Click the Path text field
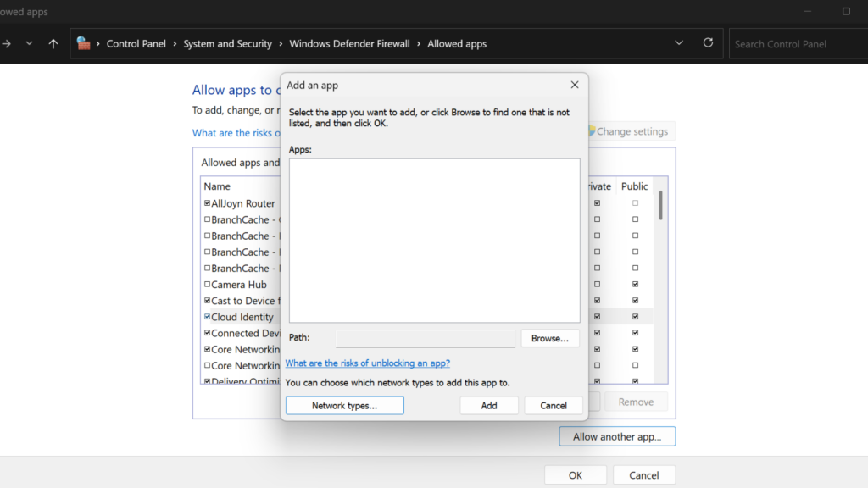 point(426,338)
